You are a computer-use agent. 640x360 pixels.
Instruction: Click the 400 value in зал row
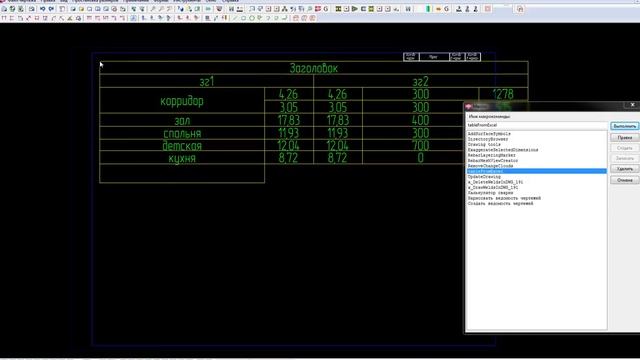[x=420, y=120]
